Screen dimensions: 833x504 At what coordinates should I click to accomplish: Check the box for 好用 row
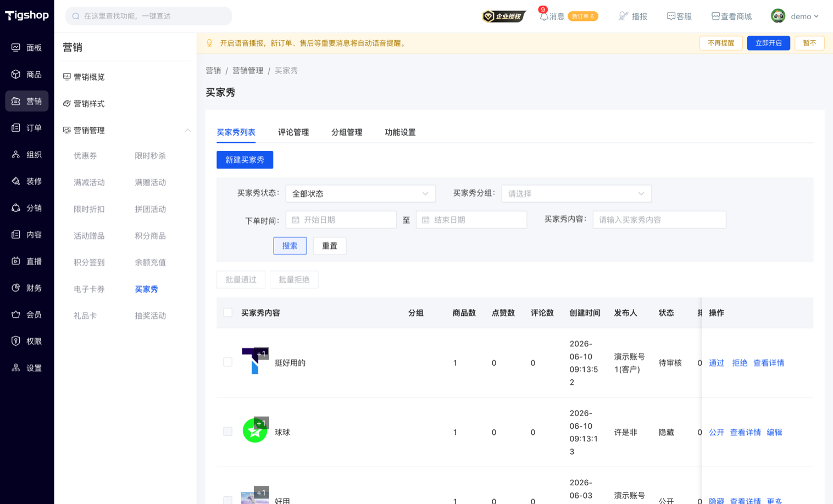227,500
